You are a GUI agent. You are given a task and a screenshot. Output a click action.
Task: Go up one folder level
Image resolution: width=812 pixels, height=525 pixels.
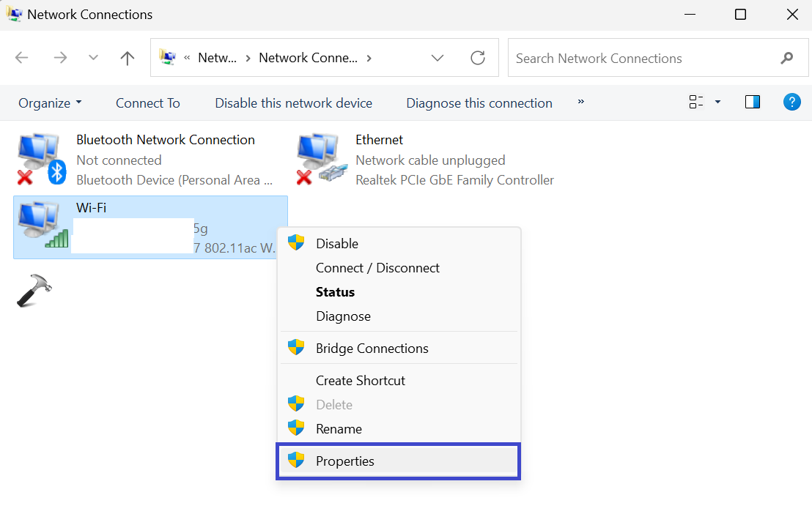(128, 58)
